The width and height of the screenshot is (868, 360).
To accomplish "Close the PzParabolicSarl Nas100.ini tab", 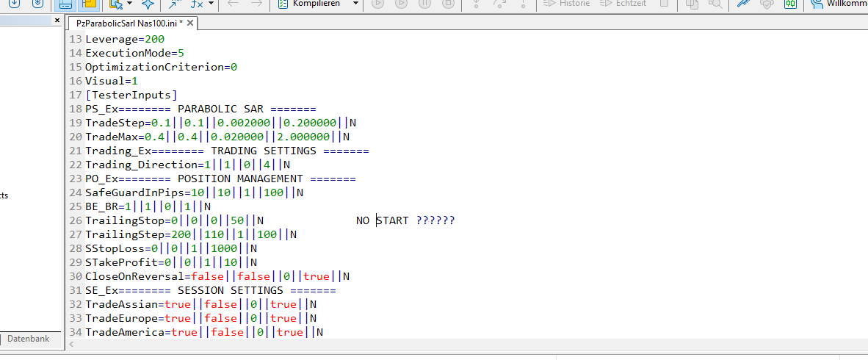I will click(x=190, y=24).
